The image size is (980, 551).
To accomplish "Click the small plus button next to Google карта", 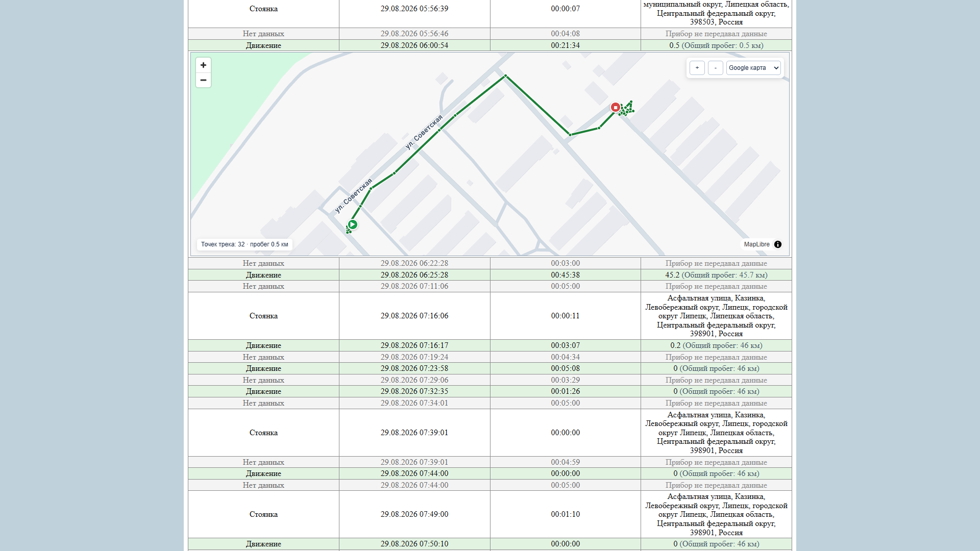I will tap(697, 68).
